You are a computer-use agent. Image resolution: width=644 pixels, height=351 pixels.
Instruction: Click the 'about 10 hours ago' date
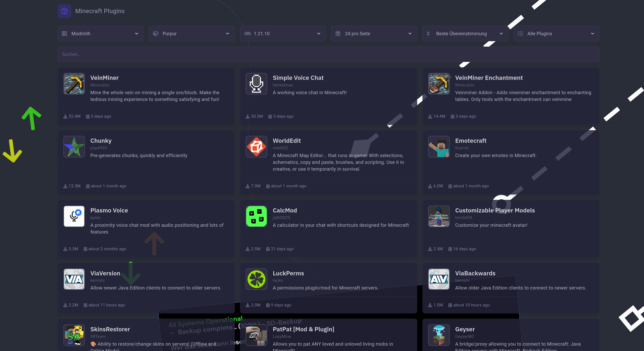click(471, 305)
